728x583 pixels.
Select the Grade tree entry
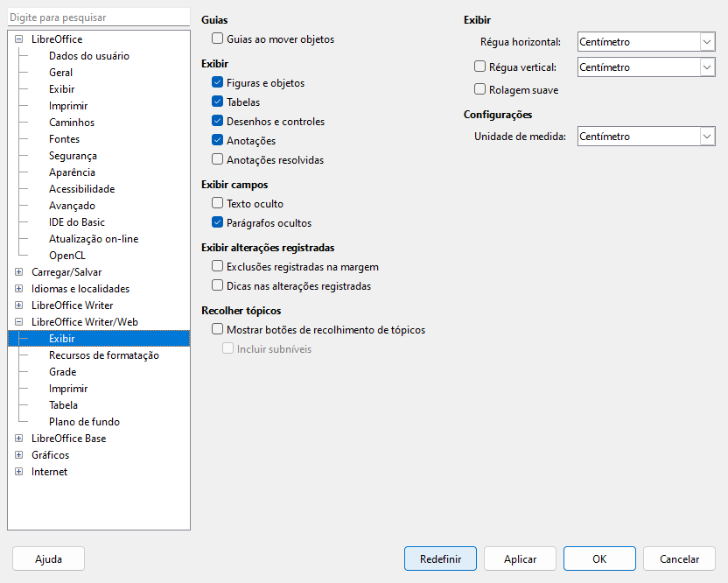point(63,372)
